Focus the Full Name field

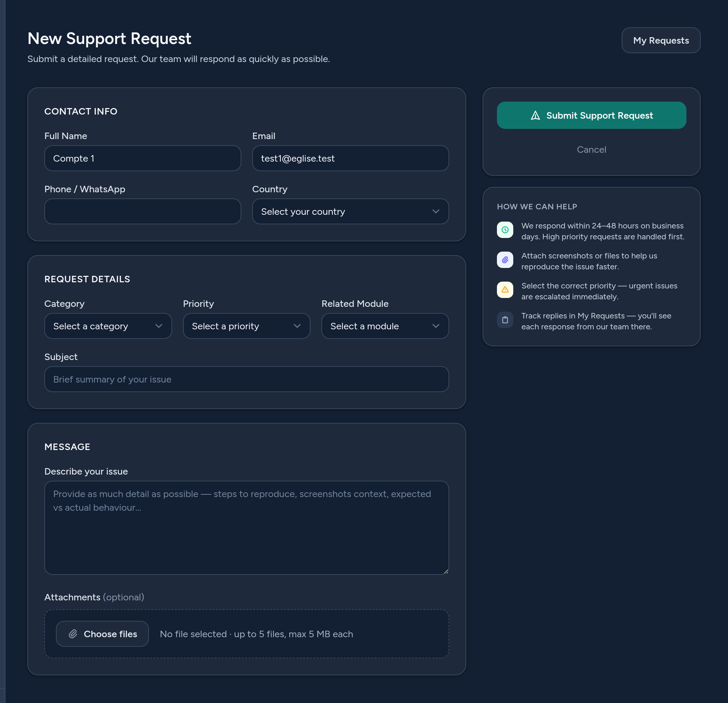click(x=142, y=158)
